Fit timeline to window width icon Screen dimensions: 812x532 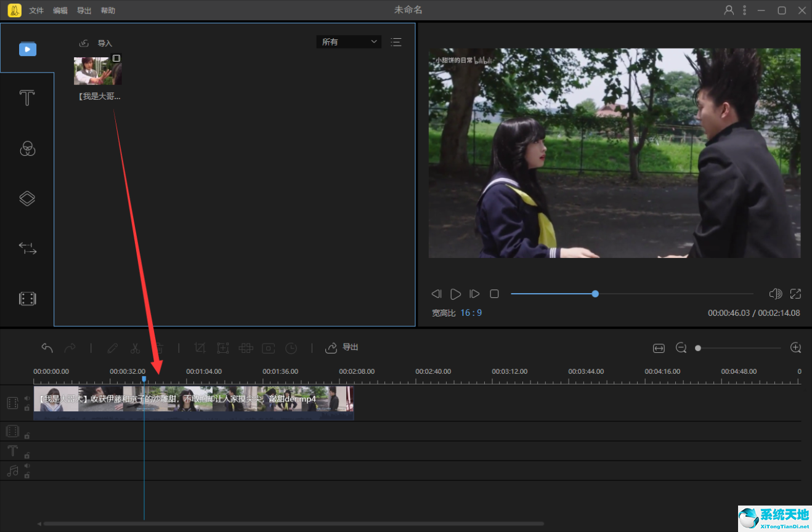(659, 349)
